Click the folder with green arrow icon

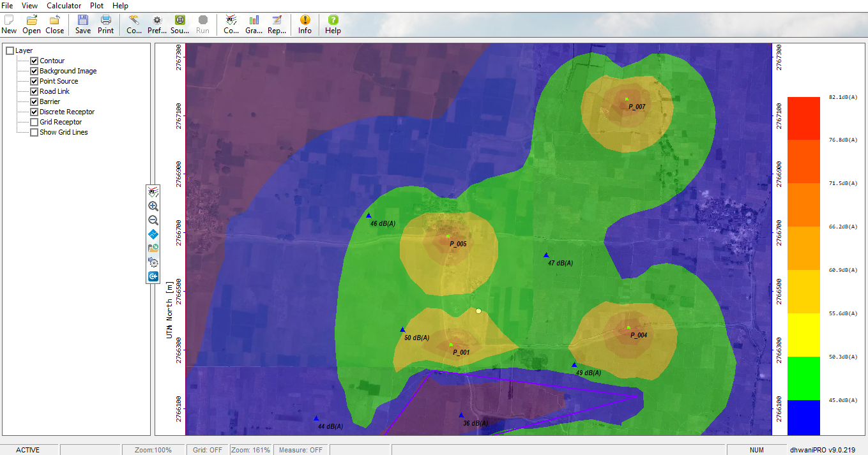153,248
